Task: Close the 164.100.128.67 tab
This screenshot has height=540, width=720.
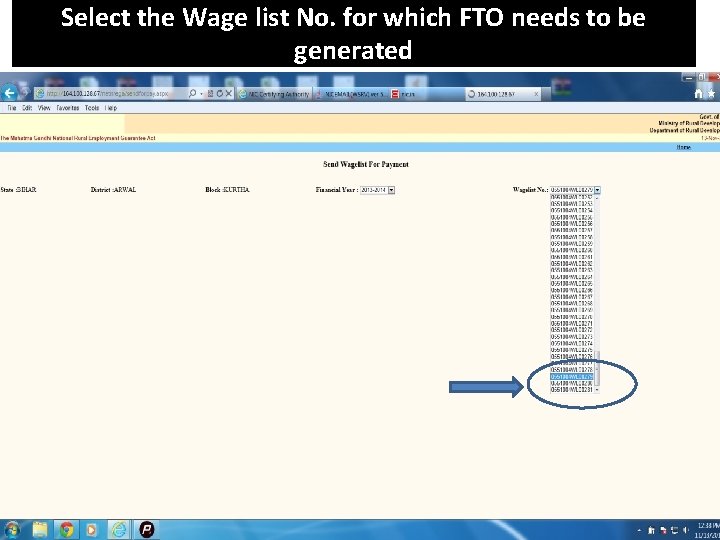Action: click(536, 94)
